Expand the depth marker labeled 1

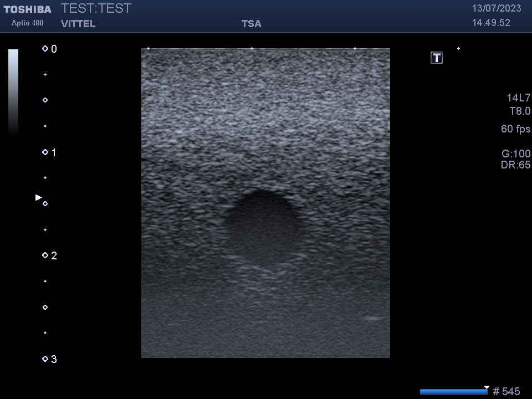coord(49,152)
